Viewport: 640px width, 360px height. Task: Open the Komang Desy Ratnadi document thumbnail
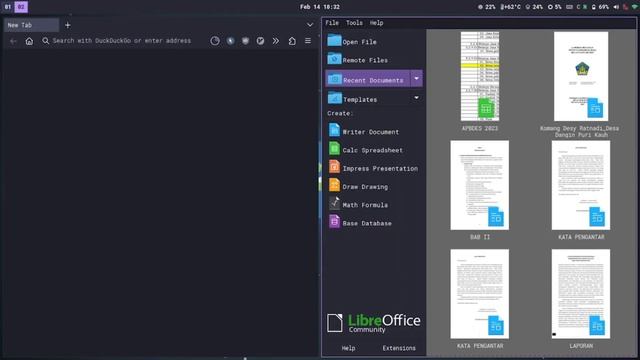point(581,76)
